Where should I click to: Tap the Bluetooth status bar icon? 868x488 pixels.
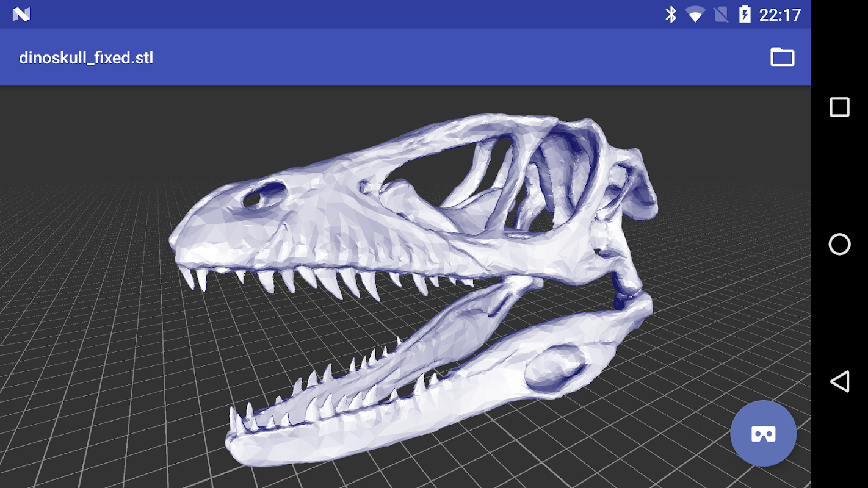click(671, 14)
